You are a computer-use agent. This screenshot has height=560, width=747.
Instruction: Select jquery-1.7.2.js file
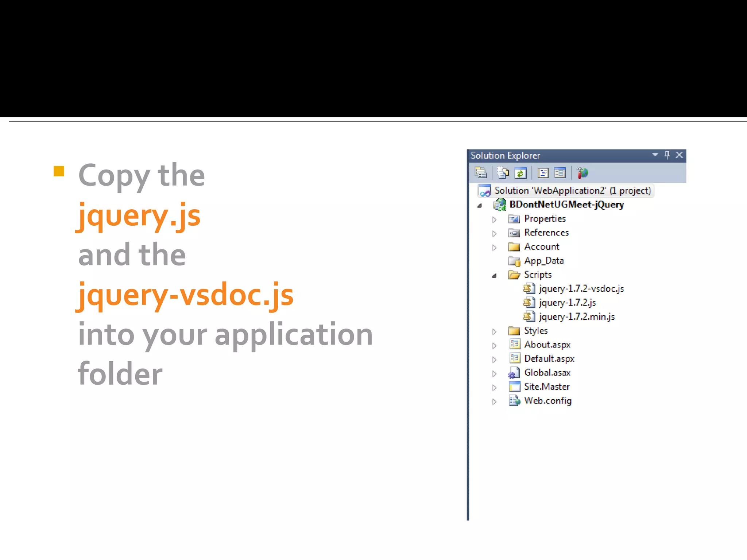567,303
